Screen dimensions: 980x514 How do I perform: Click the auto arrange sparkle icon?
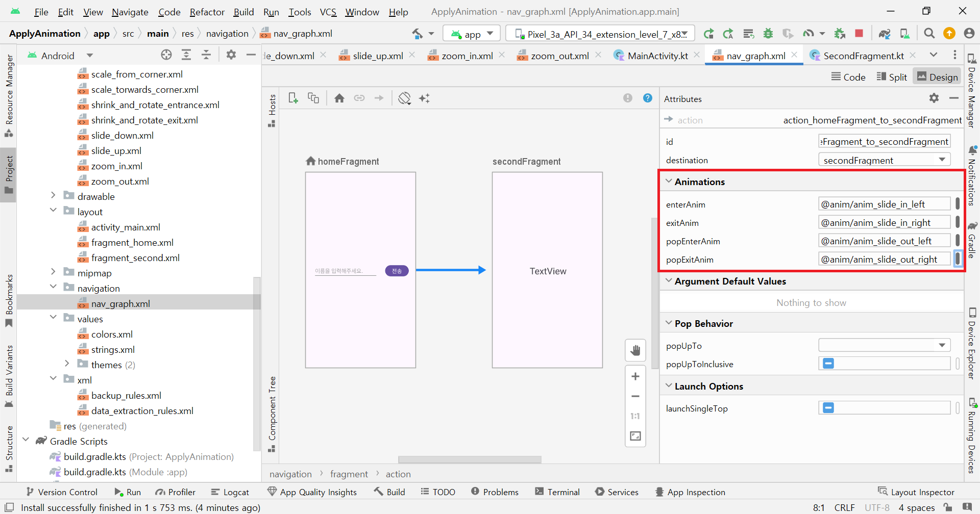click(x=425, y=98)
